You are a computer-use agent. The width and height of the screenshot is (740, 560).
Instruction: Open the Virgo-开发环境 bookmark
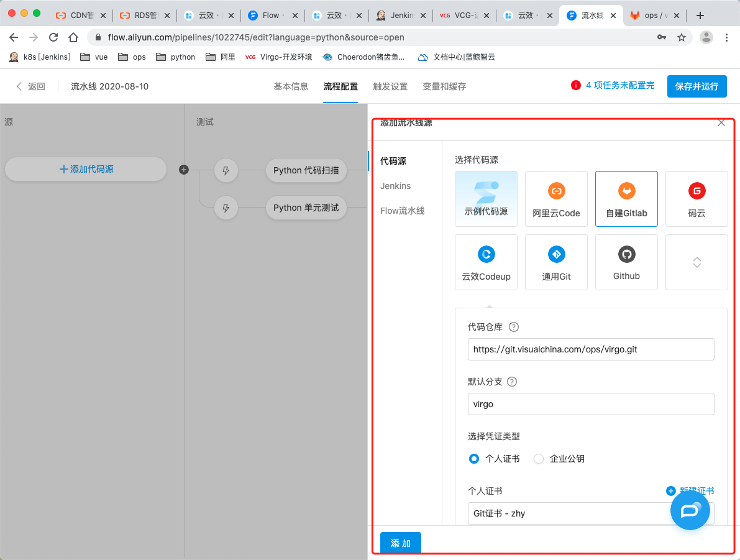coord(278,57)
